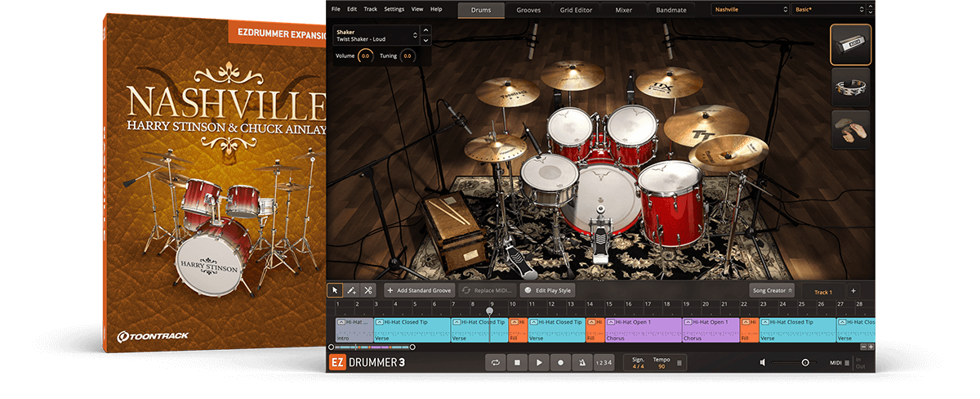The image size is (980, 399).
Task: Select the scissors cut tool
Action: click(x=368, y=290)
